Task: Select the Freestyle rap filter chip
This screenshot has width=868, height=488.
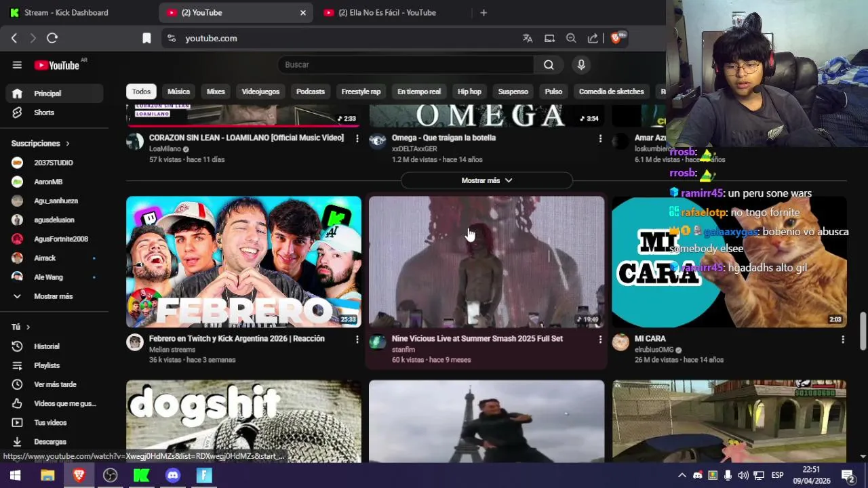Action: 361,91
